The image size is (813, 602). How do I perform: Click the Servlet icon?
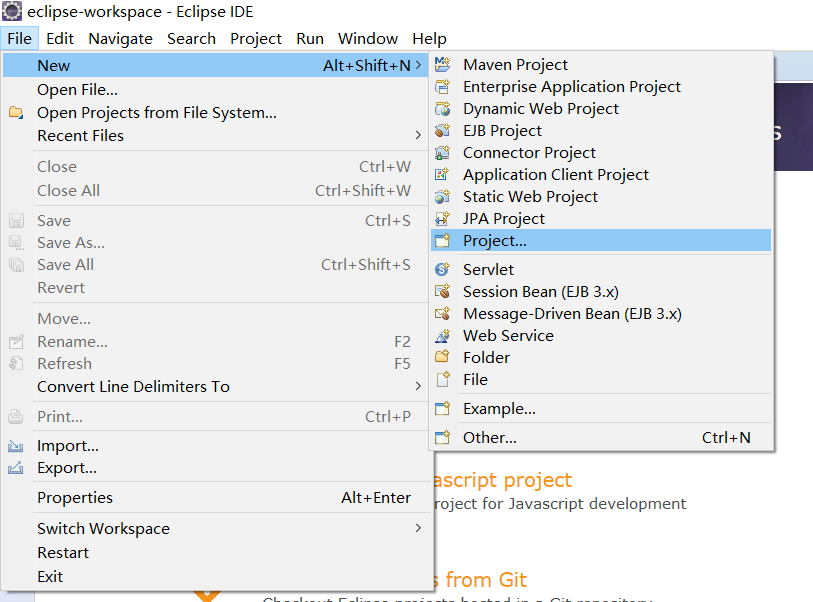pyautogui.click(x=442, y=270)
